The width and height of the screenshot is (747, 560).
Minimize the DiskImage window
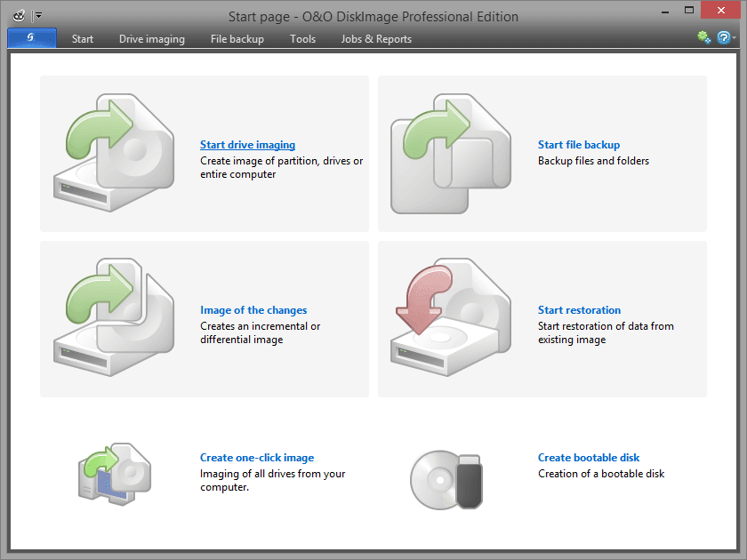point(665,11)
